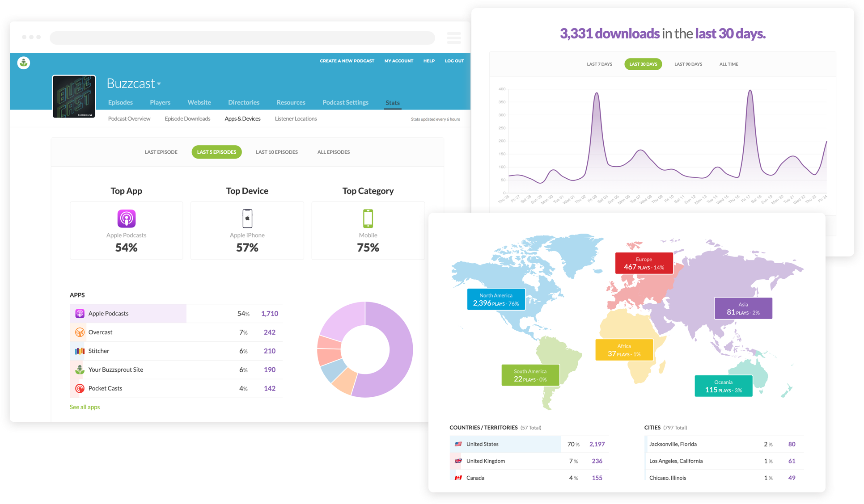Click the Stitcher app icon

80,351
